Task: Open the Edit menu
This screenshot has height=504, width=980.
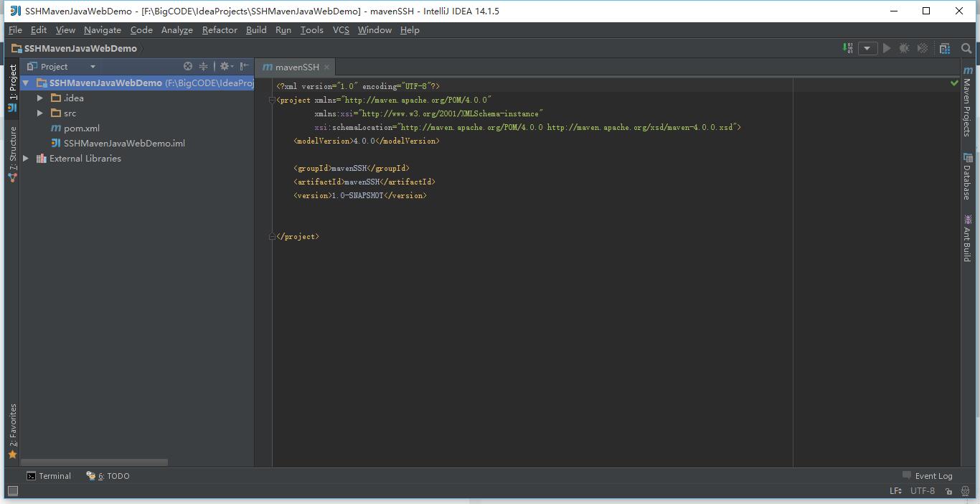Action: (x=39, y=29)
